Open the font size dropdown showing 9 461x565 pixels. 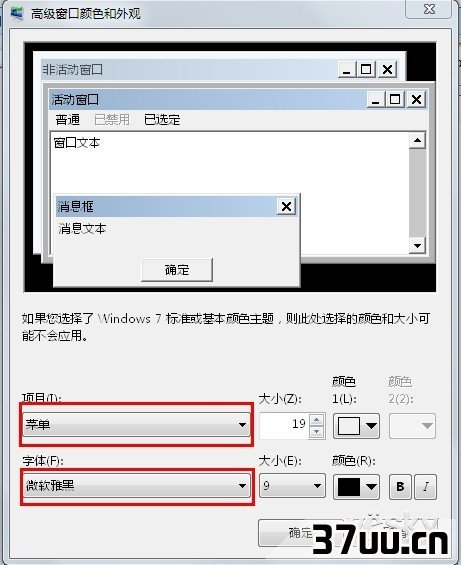pos(292,486)
